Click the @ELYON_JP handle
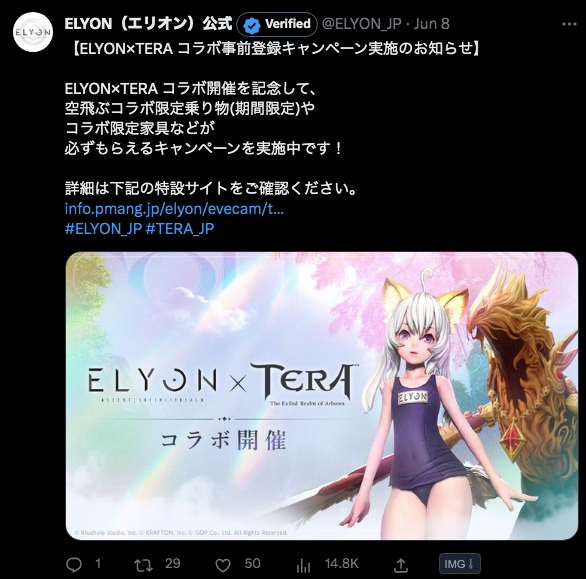586x579 pixels. point(361,24)
